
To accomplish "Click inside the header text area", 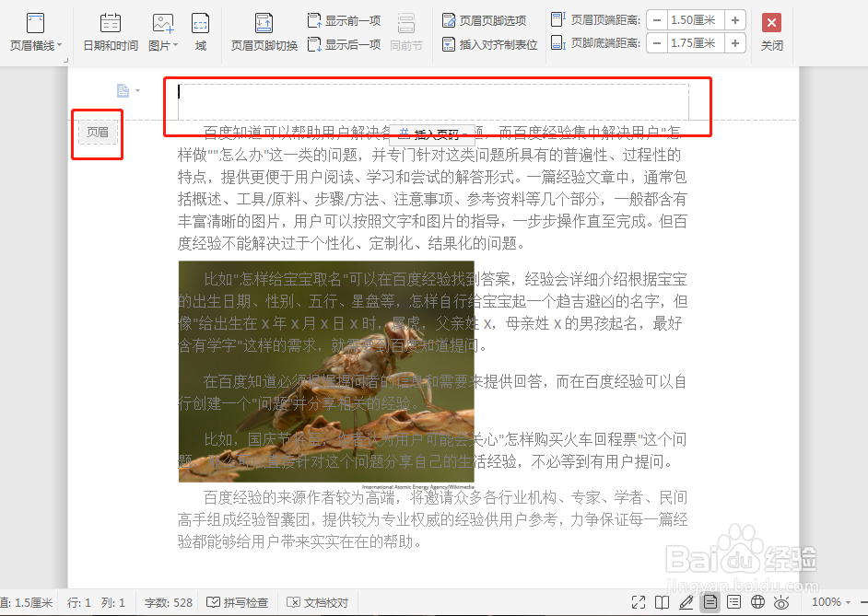I will (433, 101).
